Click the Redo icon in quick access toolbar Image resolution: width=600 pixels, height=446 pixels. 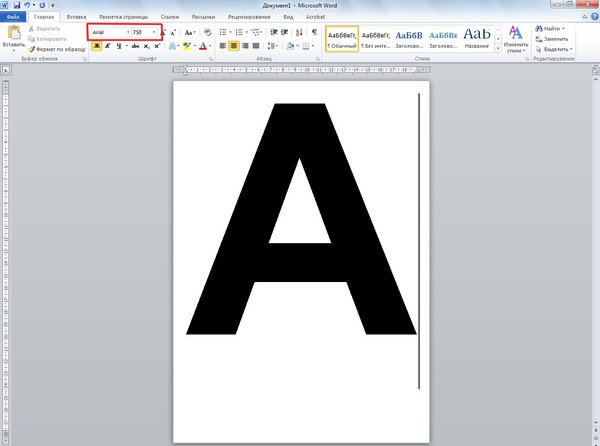coord(42,5)
